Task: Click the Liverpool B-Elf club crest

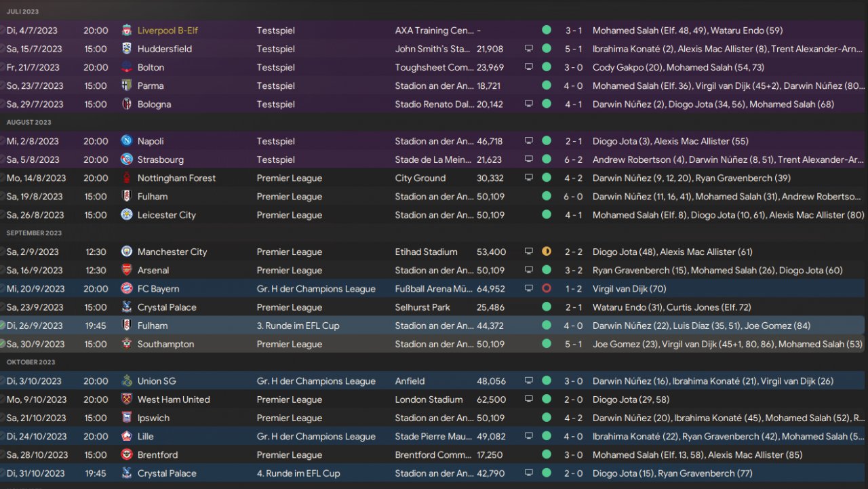Action: click(x=126, y=31)
